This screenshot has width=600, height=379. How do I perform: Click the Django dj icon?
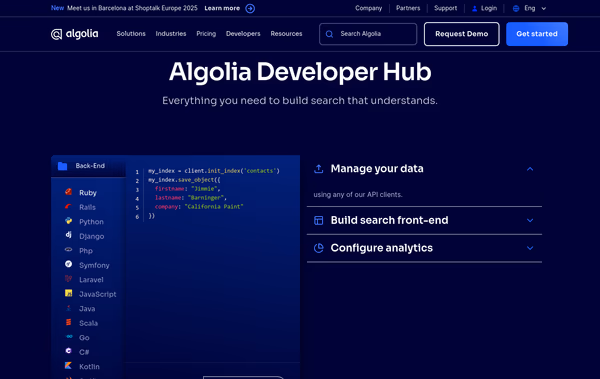click(x=68, y=235)
